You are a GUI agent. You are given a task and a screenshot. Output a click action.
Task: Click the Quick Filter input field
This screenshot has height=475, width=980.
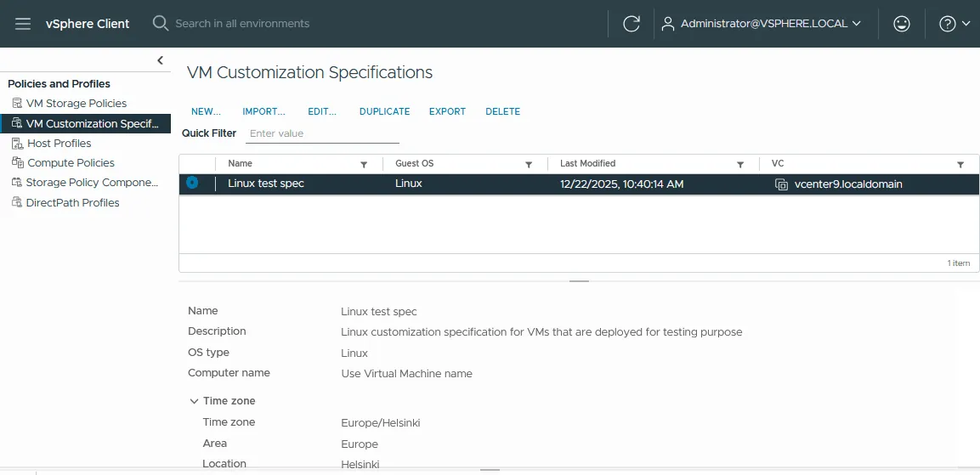(322, 133)
